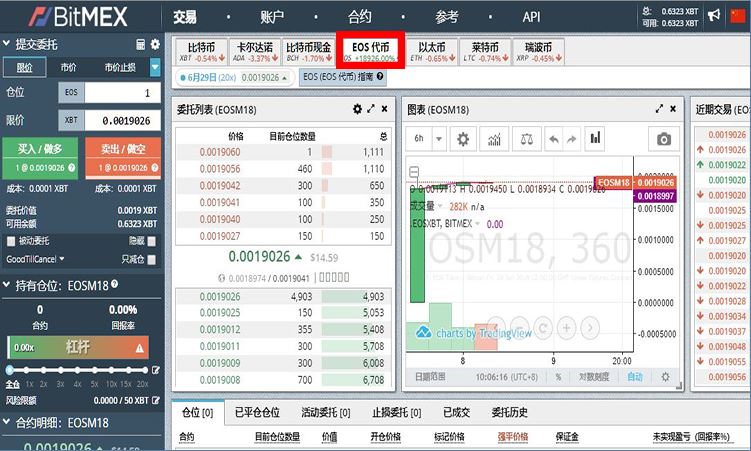Collapse the 持有仓位 EOSM18 section

pyautogui.click(x=7, y=285)
